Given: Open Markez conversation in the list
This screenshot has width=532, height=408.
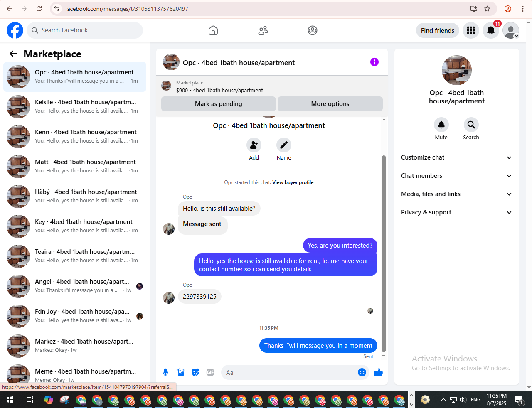Looking at the screenshot, I should [x=75, y=346].
